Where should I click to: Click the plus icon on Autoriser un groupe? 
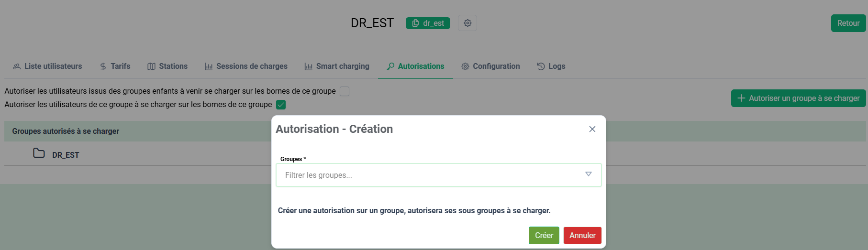tap(741, 98)
